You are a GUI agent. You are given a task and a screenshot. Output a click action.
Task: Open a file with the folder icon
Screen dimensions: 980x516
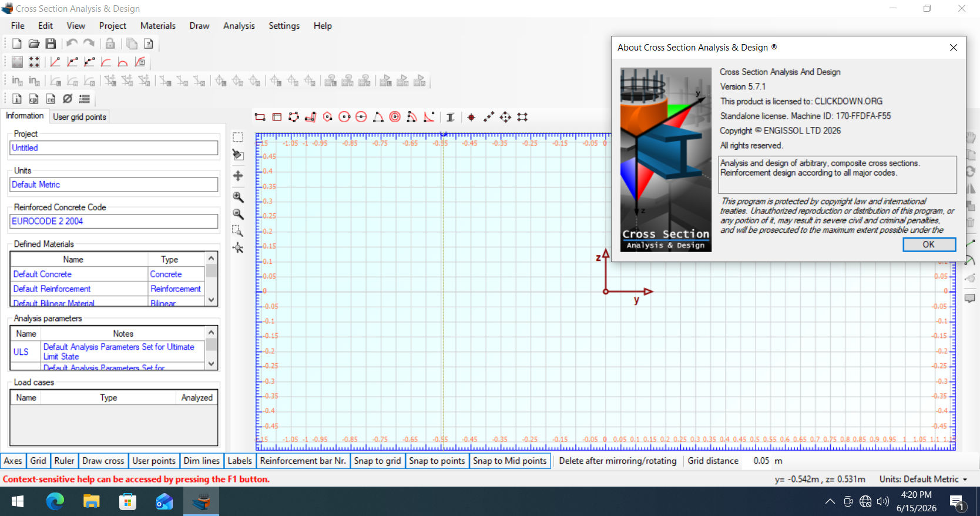click(x=34, y=43)
